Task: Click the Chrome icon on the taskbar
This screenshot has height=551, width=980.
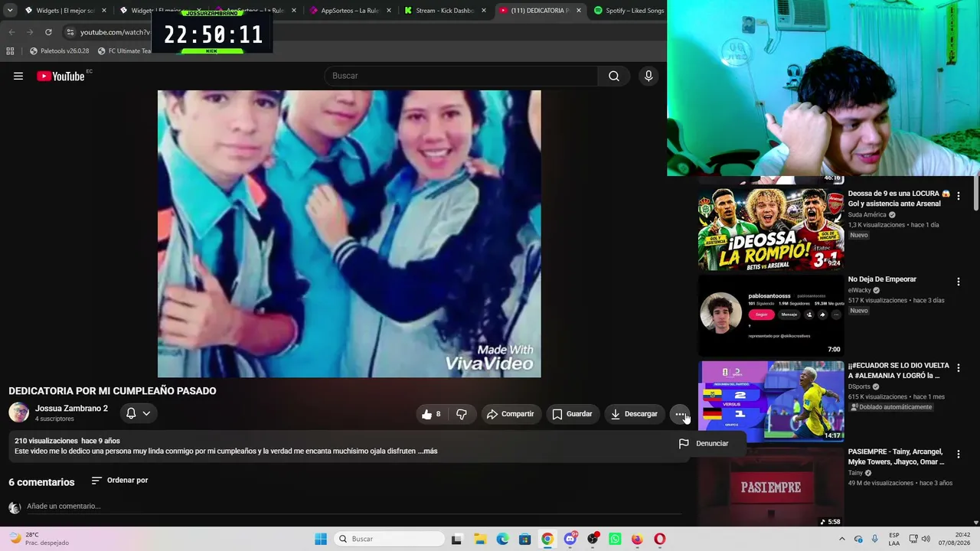Action: [547, 539]
